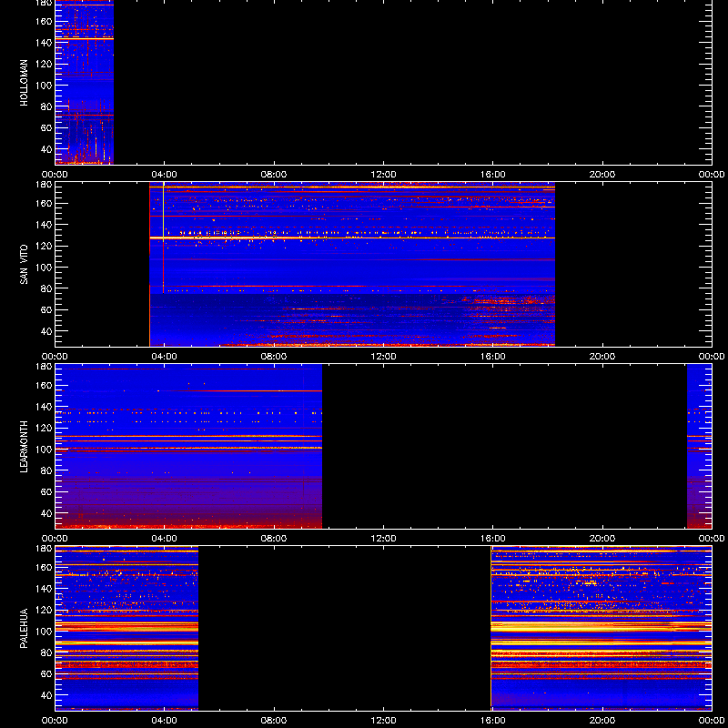
Task: Click 16:00 tick label under Palehua plot
Action: tap(493, 721)
